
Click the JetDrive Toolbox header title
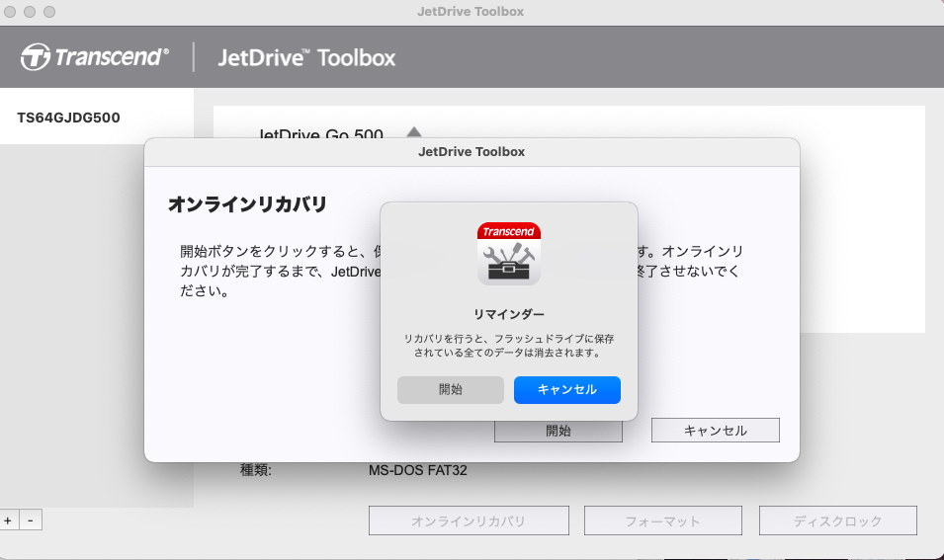coord(307,57)
